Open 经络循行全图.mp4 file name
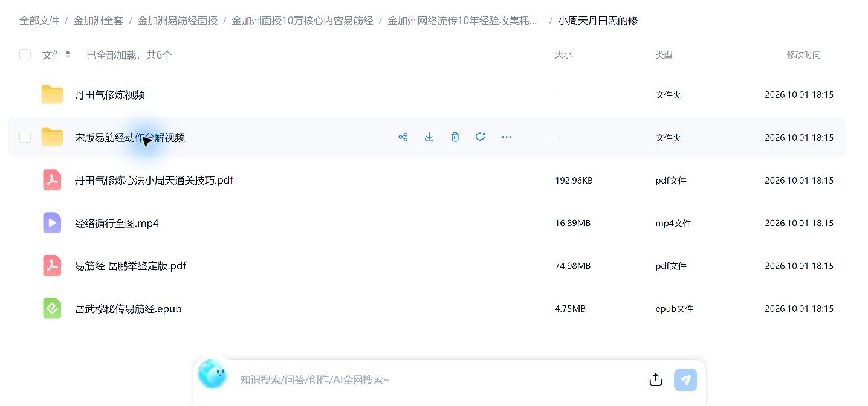The width and height of the screenshot is (868, 406). [117, 223]
